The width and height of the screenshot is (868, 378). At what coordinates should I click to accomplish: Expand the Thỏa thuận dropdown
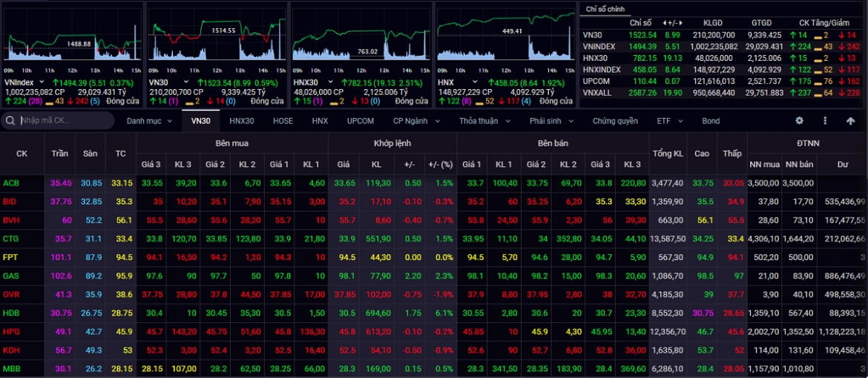click(x=484, y=121)
